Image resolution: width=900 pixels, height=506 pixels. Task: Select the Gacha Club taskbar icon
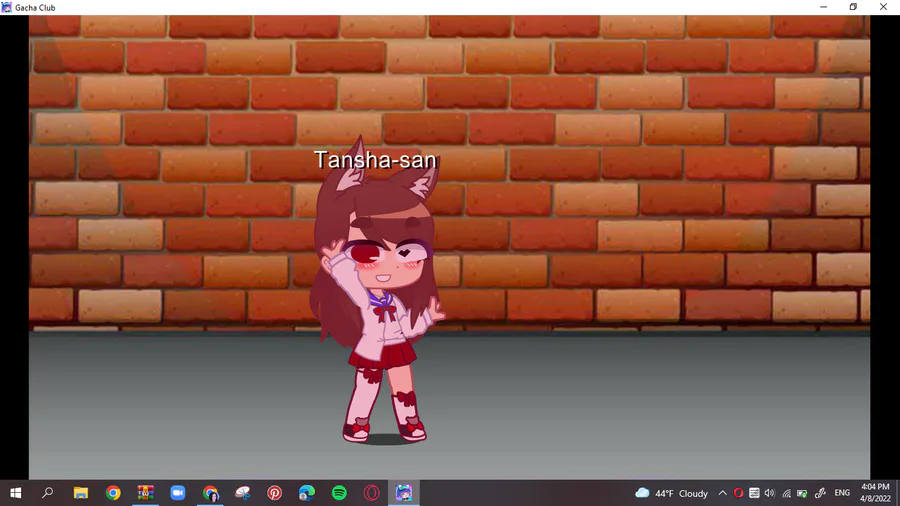(404, 493)
